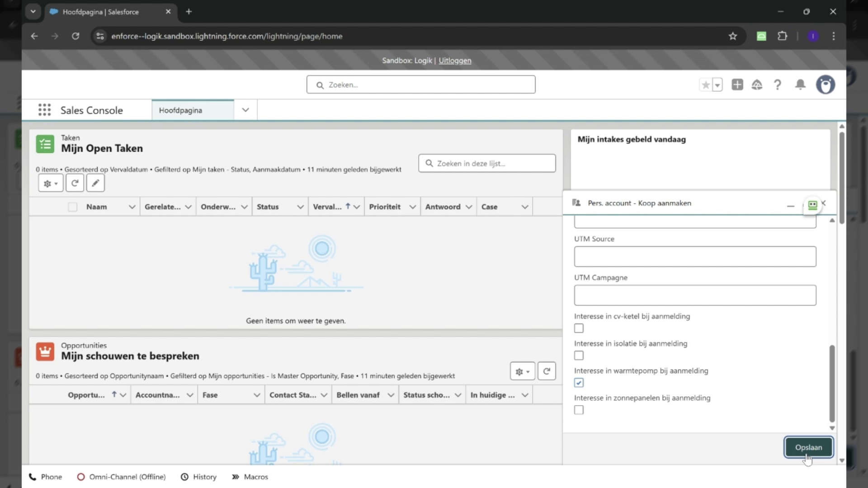This screenshot has width=868, height=488.
Task: Open the App Launcher grid icon
Action: coord(44,110)
